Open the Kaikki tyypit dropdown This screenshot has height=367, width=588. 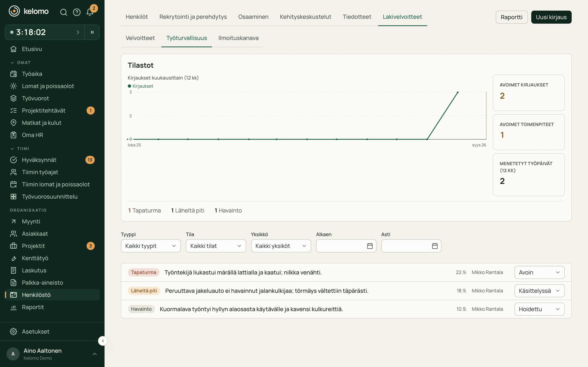(151, 246)
